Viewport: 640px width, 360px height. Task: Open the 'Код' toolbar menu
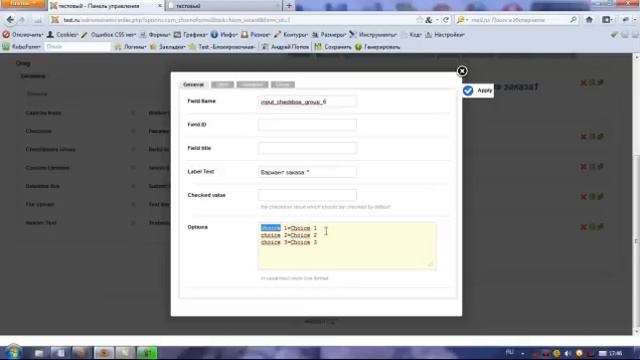pyautogui.click(x=411, y=35)
